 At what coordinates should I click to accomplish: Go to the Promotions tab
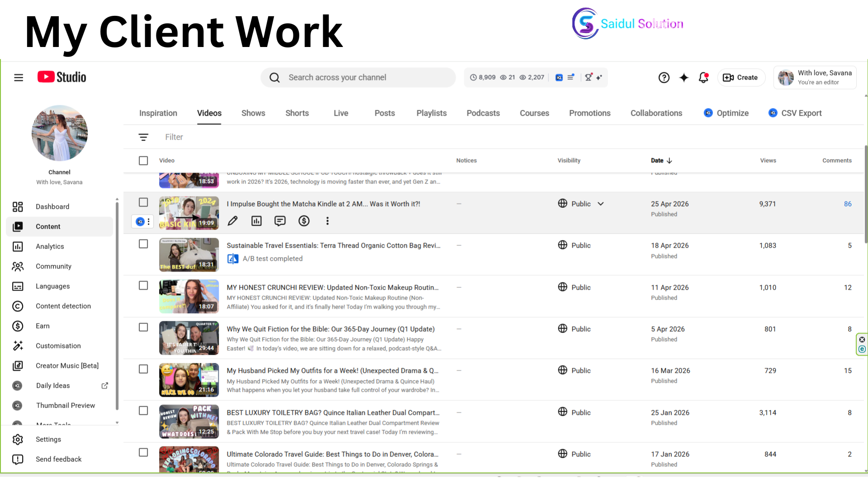point(590,113)
